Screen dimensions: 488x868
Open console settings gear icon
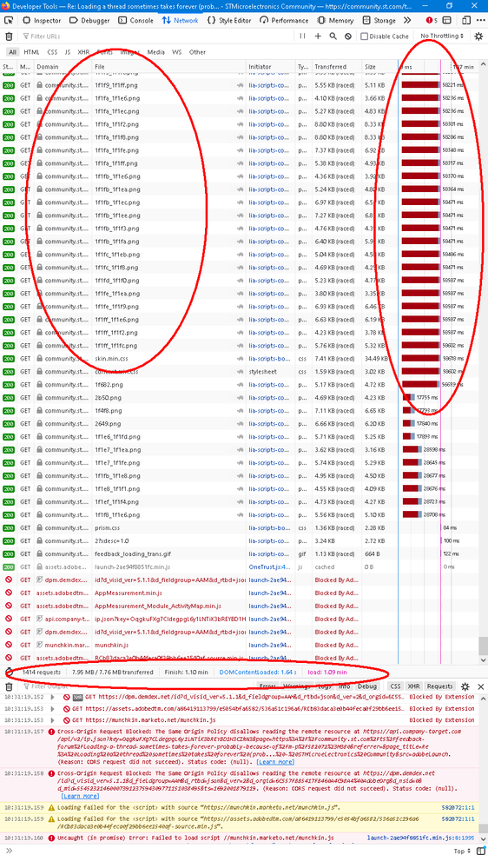[465, 686]
